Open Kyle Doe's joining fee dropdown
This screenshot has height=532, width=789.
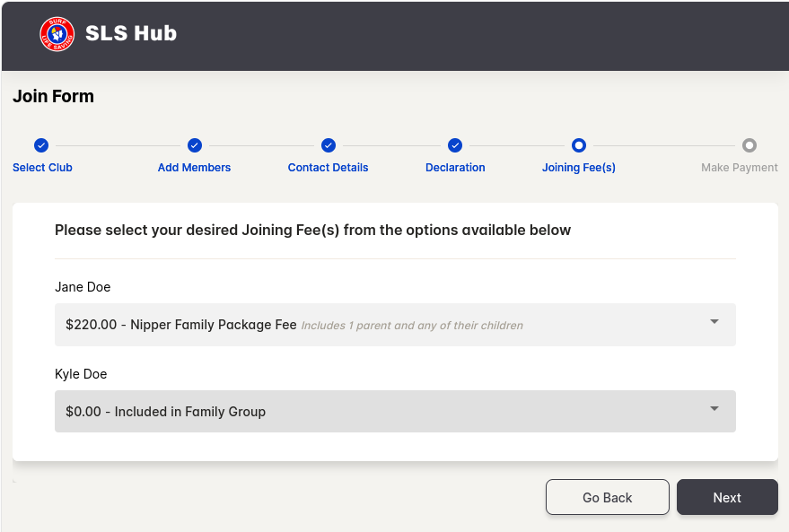tap(395, 411)
